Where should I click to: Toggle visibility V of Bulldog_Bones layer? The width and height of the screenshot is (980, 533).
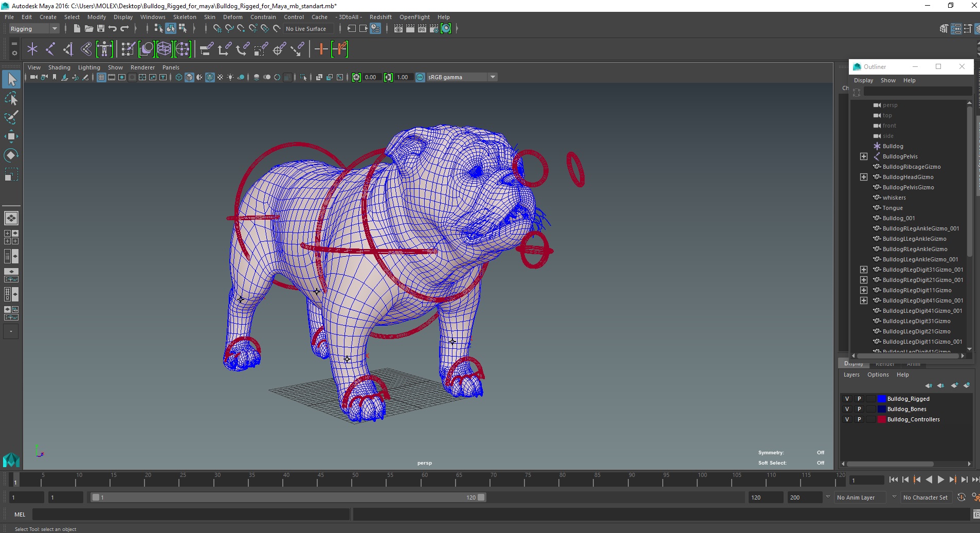847,409
